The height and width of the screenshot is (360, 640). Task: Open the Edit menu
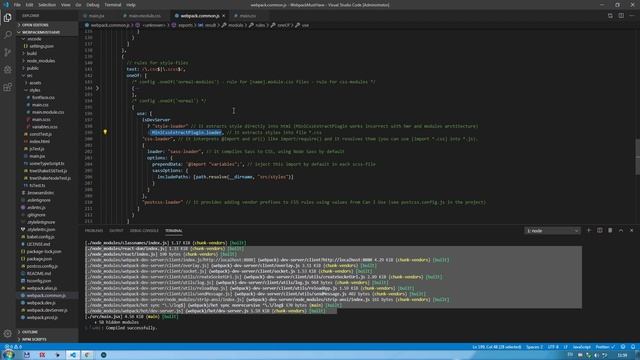29,5
